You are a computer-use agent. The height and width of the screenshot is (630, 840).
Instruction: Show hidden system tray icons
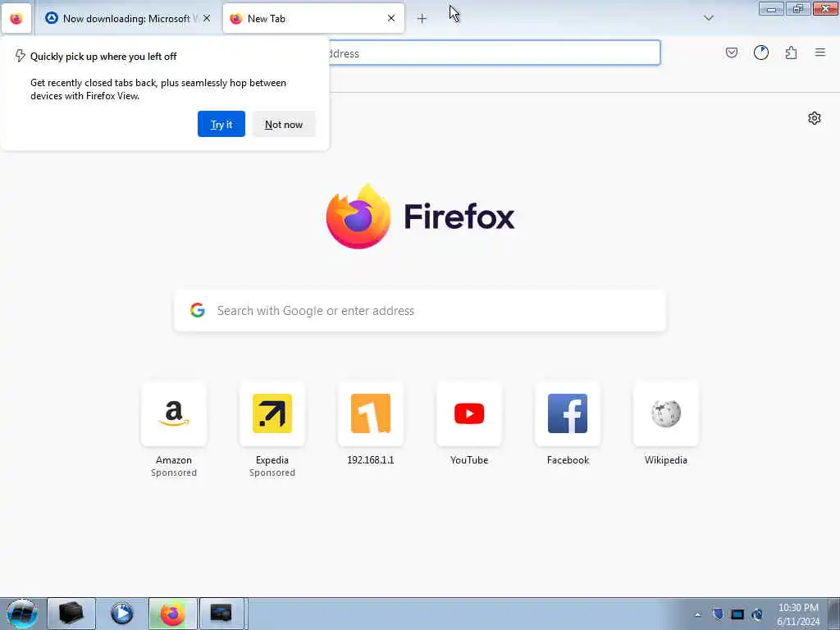697,614
